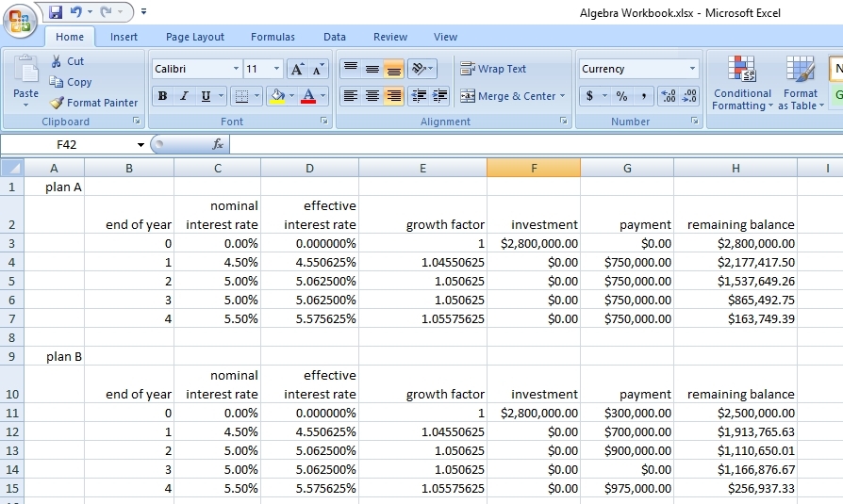
Task: Open the Currency number format dropdown
Action: coord(692,69)
